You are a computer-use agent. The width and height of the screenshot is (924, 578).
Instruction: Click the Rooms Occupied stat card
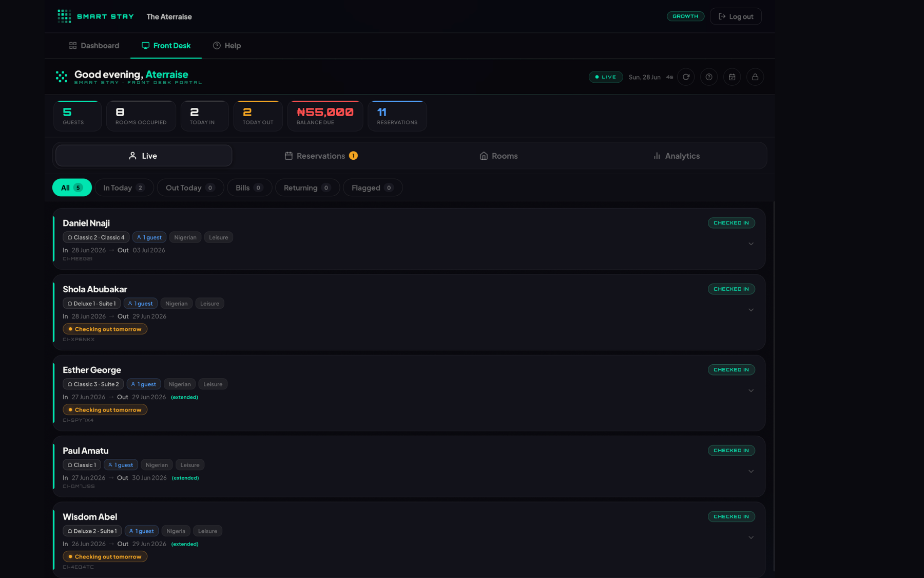pos(141,116)
